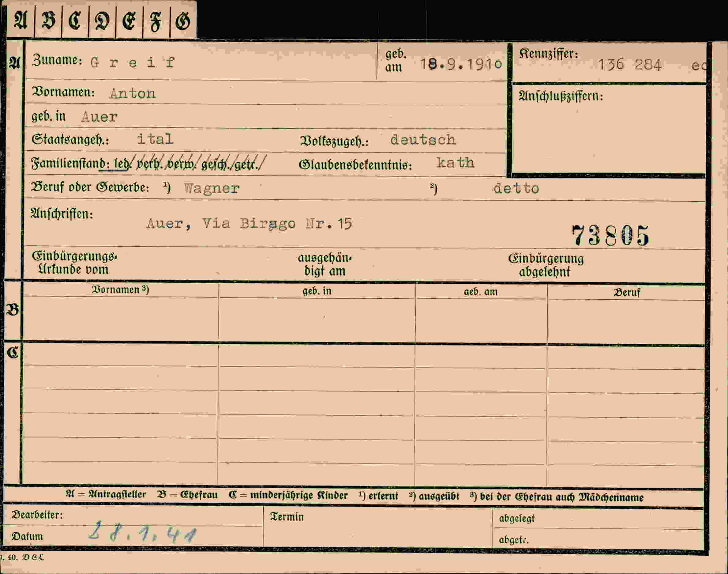Click citizenship value 'ital'

(155, 139)
